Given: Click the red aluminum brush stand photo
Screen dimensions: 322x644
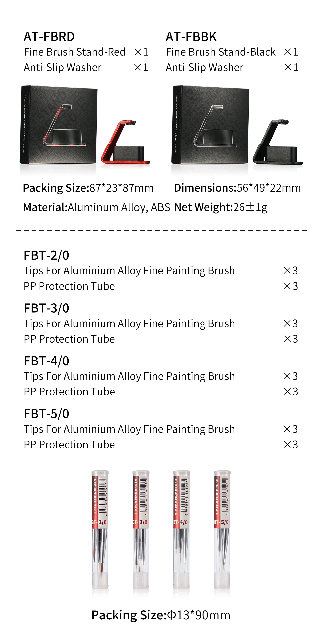Looking at the screenshot, I should point(125,143).
